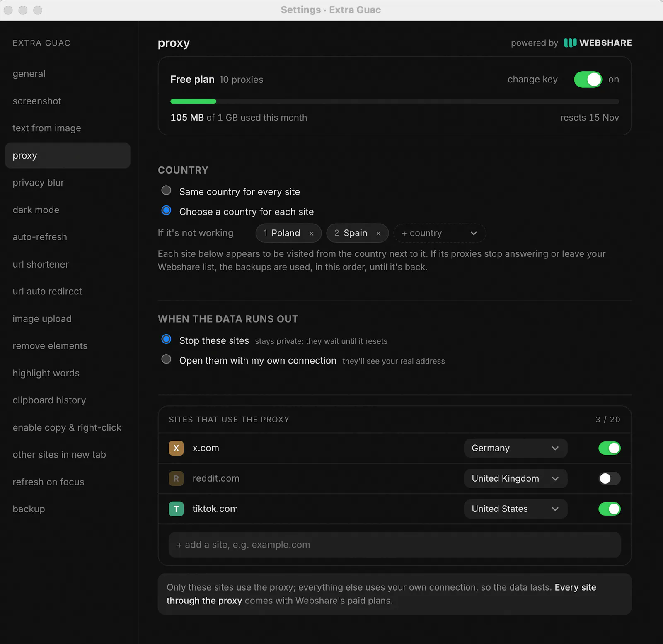Go to backup settings
Screen dimensions: 663x644
click(x=68, y=509)
